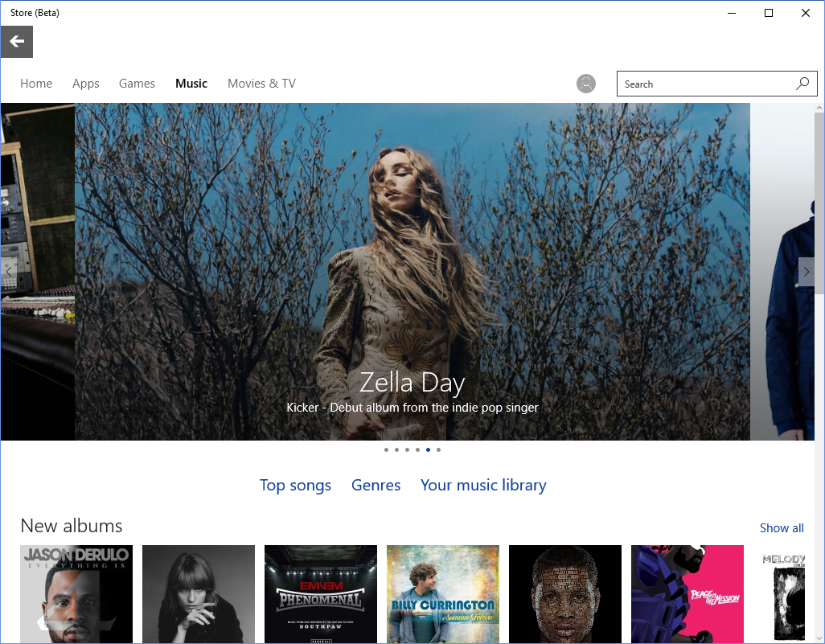Switch to the Movies & TV tab
Image resolution: width=825 pixels, height=644 pixels.
(x=261, y=83)
